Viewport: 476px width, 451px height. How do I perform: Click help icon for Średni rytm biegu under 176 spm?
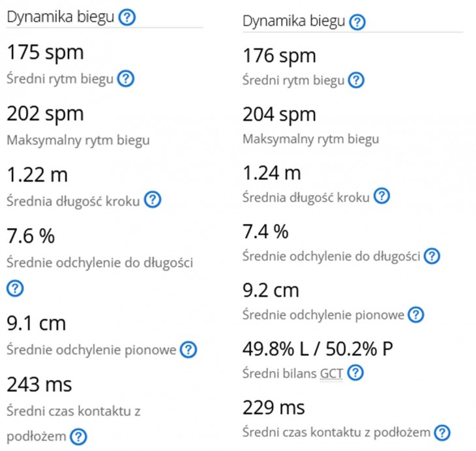[x=356, y=80]
